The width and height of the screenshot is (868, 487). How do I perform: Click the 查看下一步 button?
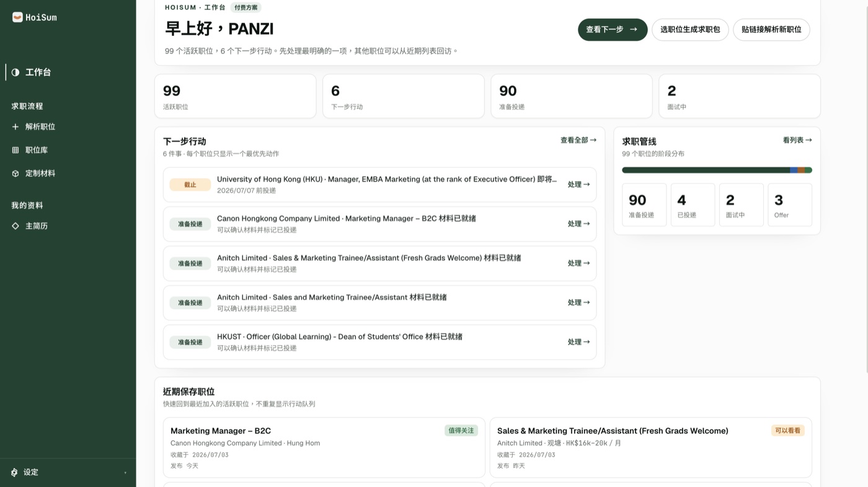tap(613, 30)
